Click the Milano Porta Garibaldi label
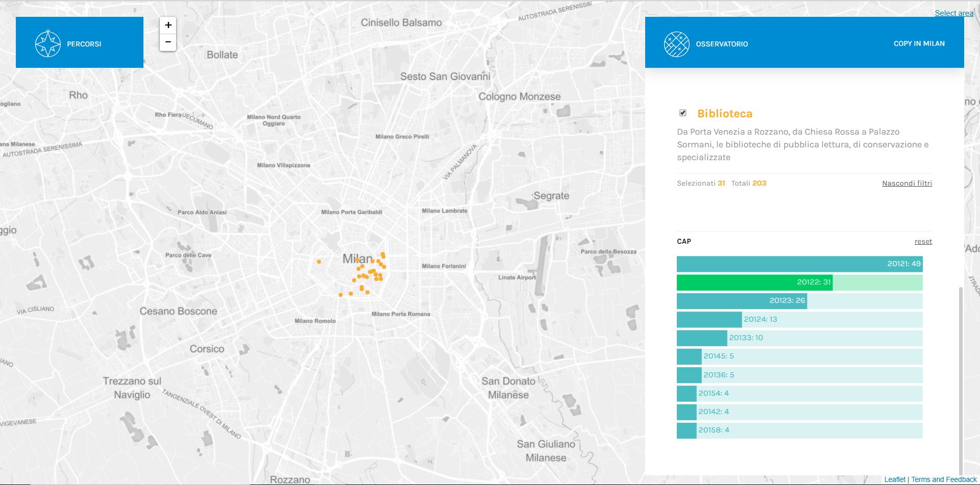Screen dimensions: 980x485 (352, 212)
